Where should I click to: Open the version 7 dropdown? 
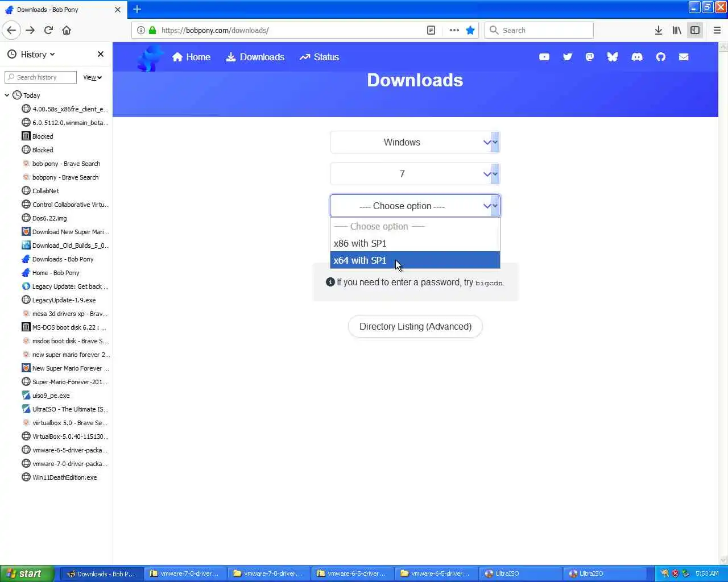point(415,174)
